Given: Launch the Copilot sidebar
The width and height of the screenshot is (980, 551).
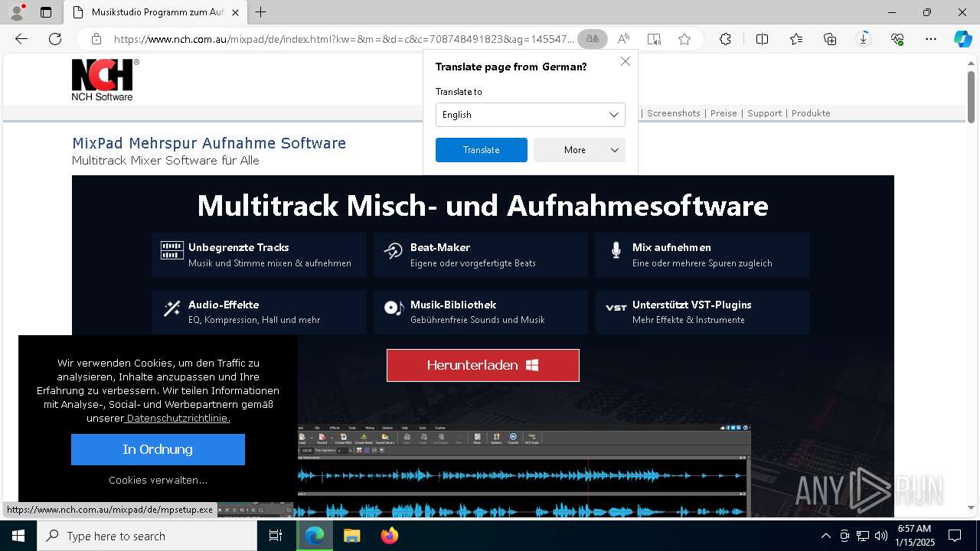Looking at the screenshot, I should point(962,39).
